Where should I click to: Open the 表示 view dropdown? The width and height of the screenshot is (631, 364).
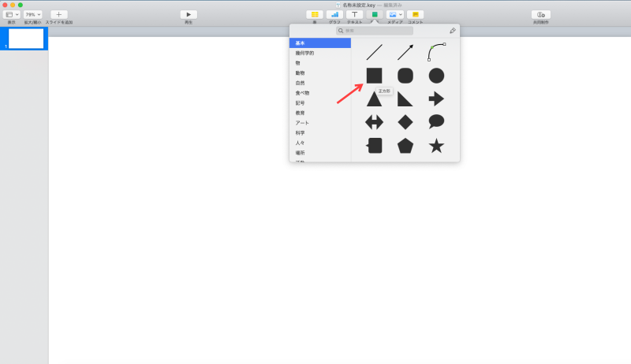coord(12,14)
